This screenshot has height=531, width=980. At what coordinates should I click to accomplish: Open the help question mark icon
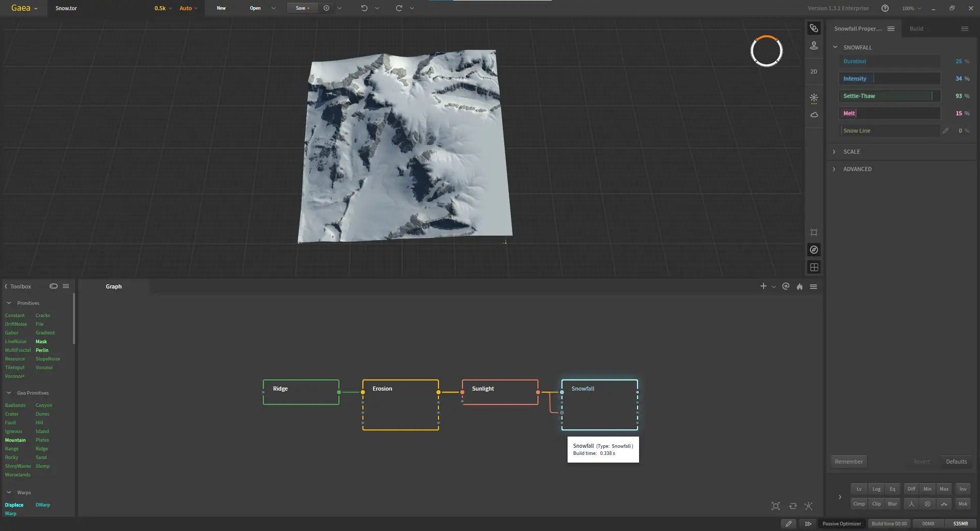[885, 8]
